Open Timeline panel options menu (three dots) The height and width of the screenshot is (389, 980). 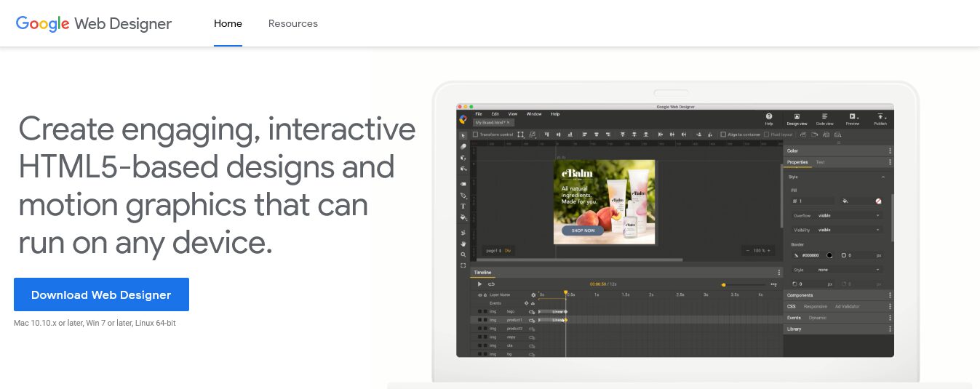point(779,273)
